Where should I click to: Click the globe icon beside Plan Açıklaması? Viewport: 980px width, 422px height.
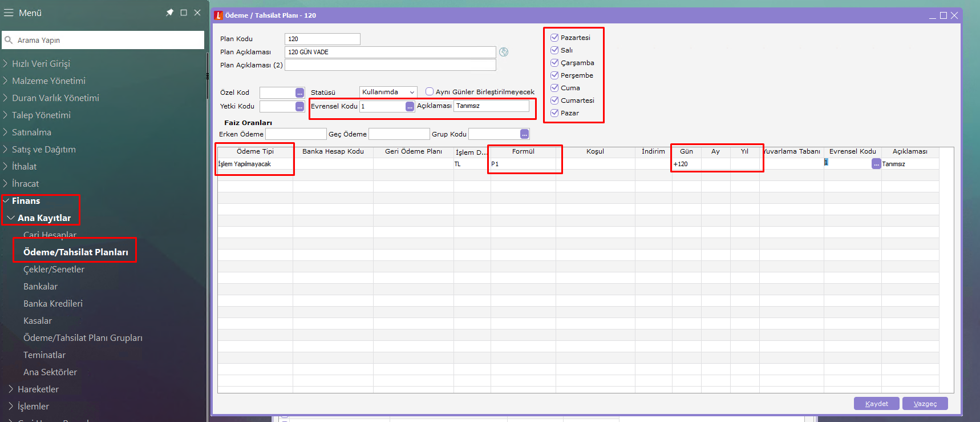[x=504, y=52]
